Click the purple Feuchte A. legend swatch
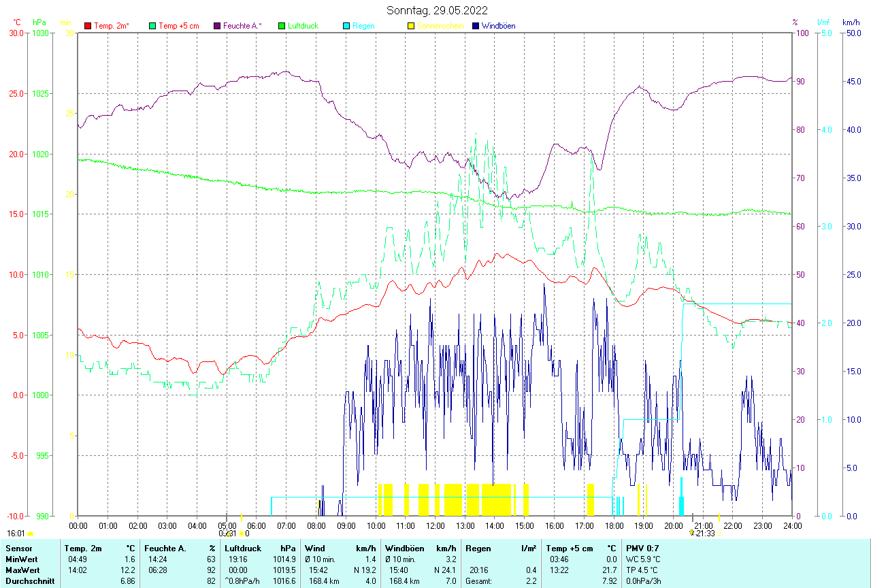Viewport: 871px width, 588px height. click(217, 26)
